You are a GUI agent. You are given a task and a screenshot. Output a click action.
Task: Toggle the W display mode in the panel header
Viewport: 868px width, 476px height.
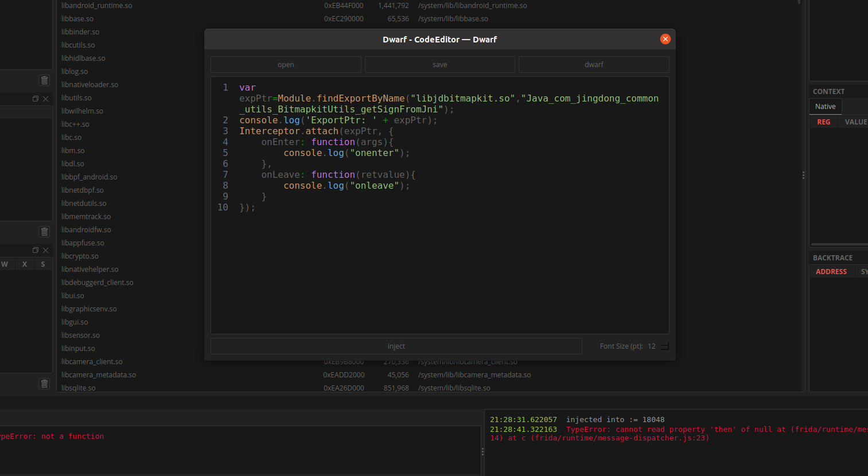[5, 264]
